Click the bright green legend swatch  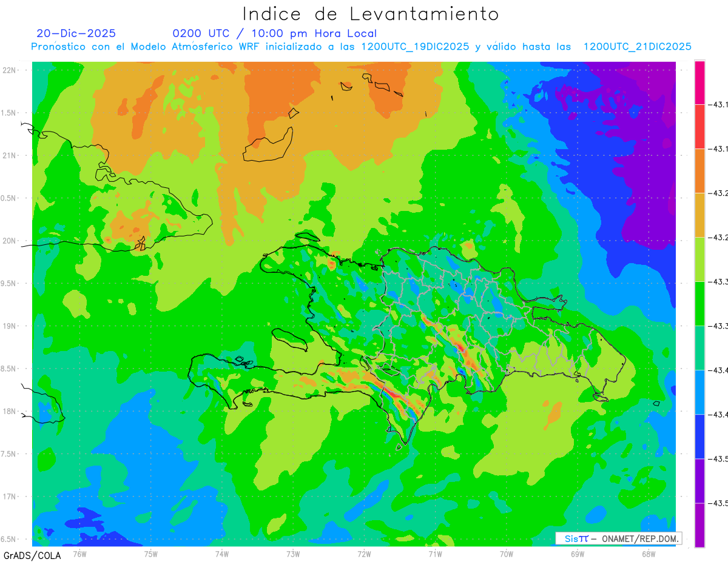coord(699,303)
